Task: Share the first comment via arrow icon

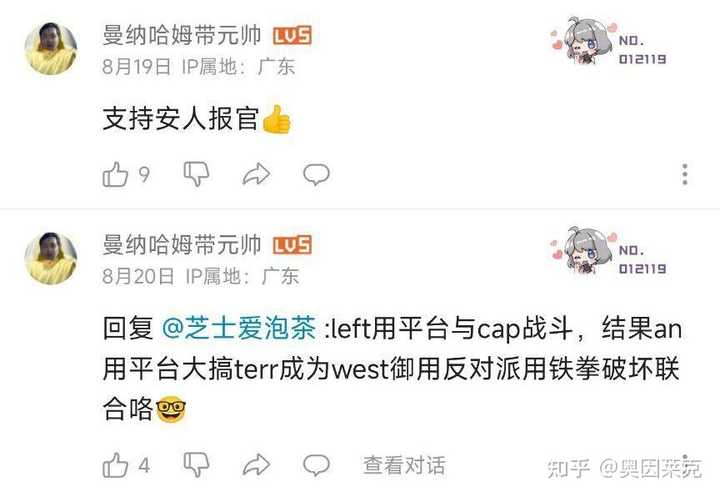Action: pos(256,175)
